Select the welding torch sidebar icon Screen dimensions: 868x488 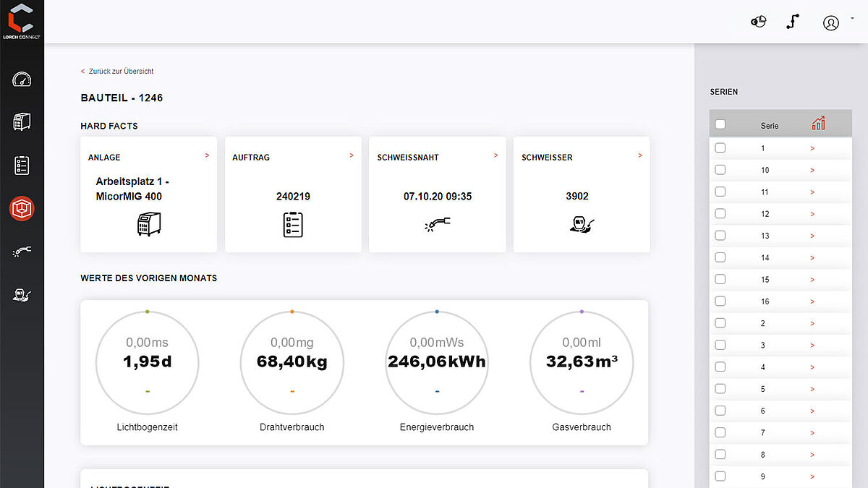[22, 252]
